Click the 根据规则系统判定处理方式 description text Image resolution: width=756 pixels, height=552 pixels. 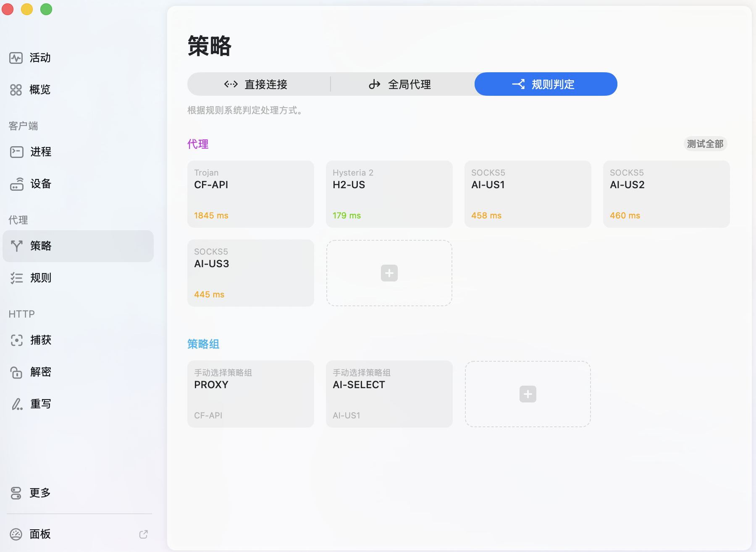point(245,110)
